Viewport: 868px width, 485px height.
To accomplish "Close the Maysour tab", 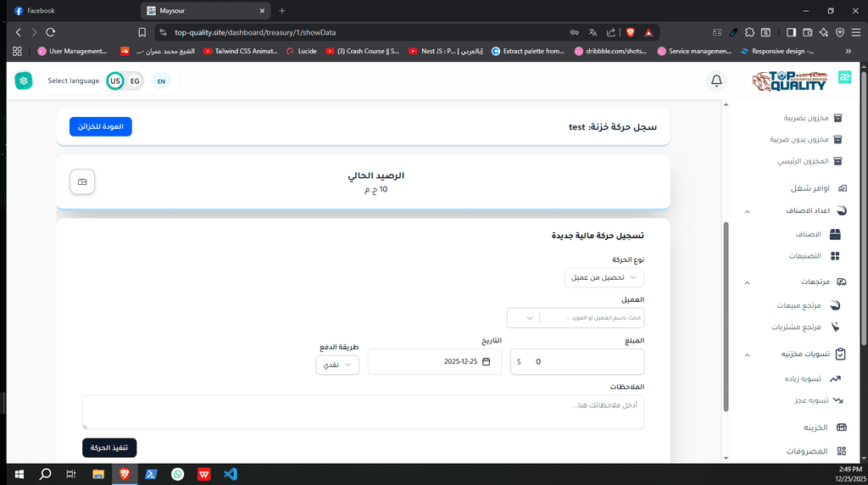I will 263,10.
